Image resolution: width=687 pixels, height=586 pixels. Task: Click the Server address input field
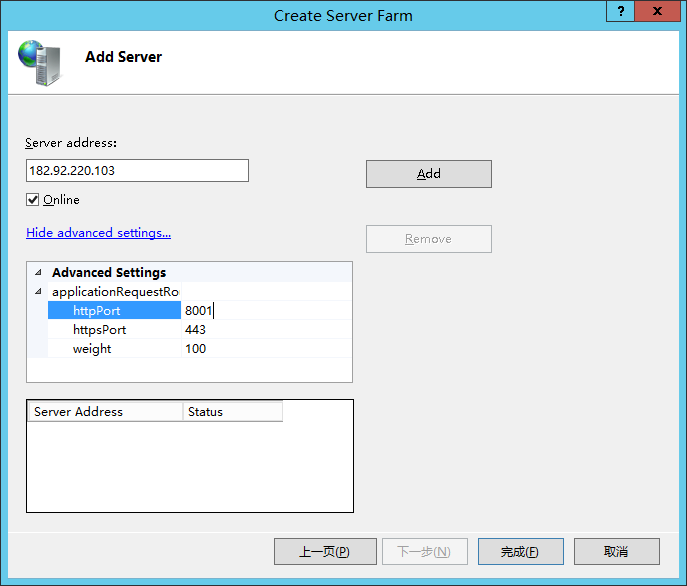(x=137, y=171)
